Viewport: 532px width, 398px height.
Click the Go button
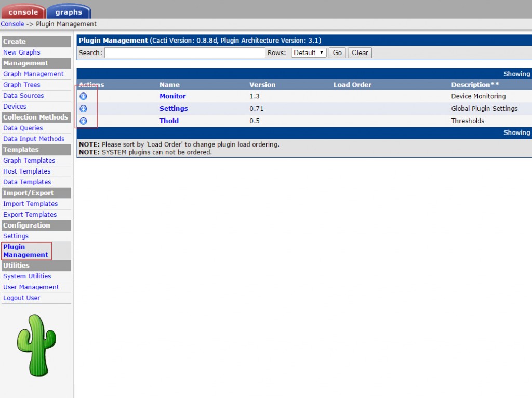[337, 52]
